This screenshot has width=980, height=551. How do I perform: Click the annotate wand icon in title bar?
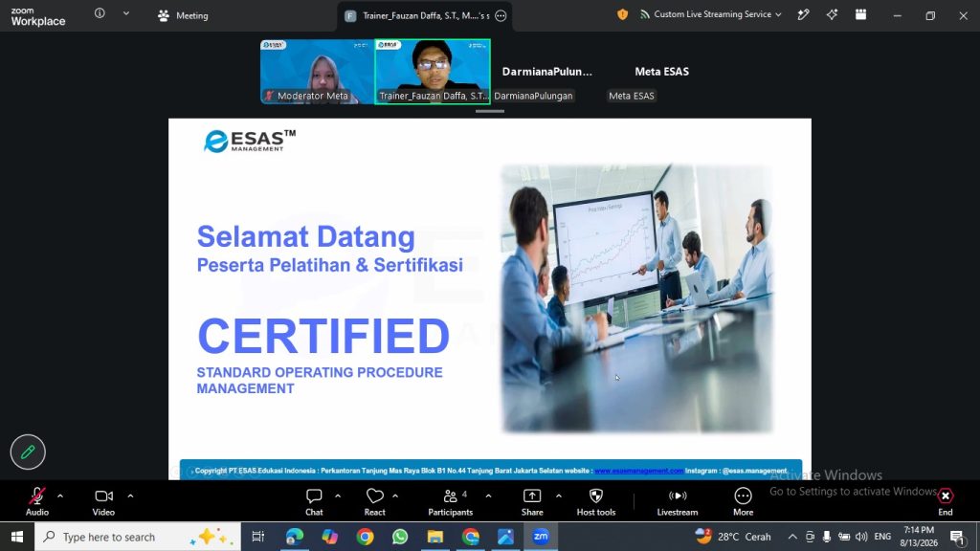[803, 14]
